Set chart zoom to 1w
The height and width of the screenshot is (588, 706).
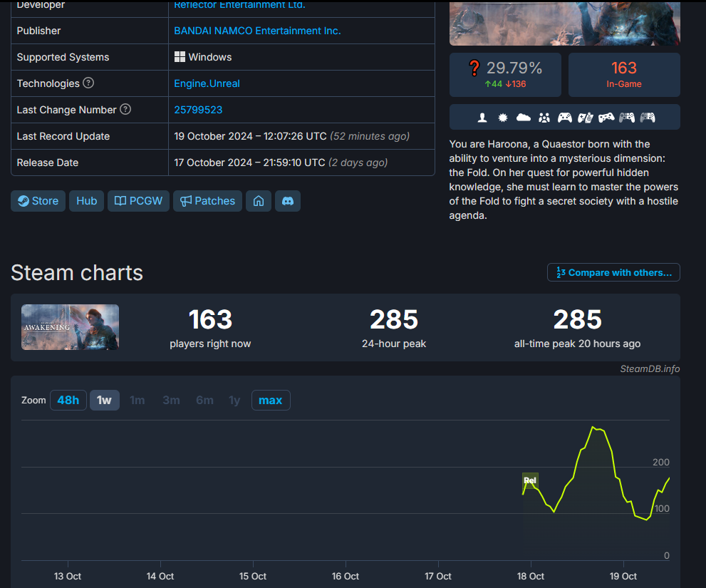click(x=105, y=400)
